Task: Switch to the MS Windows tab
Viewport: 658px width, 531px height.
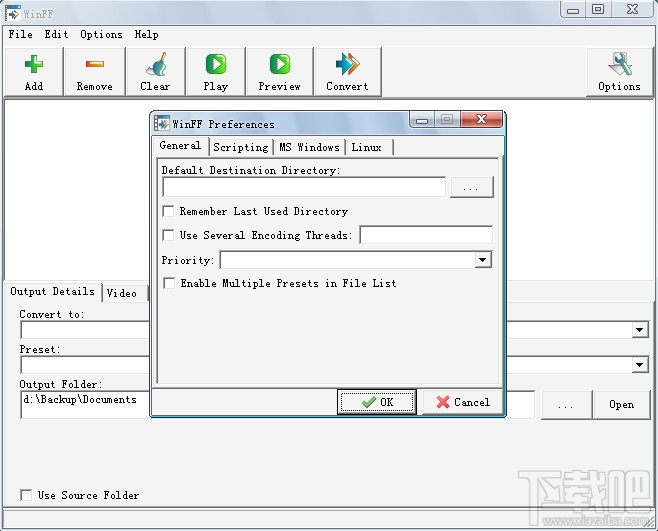Action: (x=309, y=147)
